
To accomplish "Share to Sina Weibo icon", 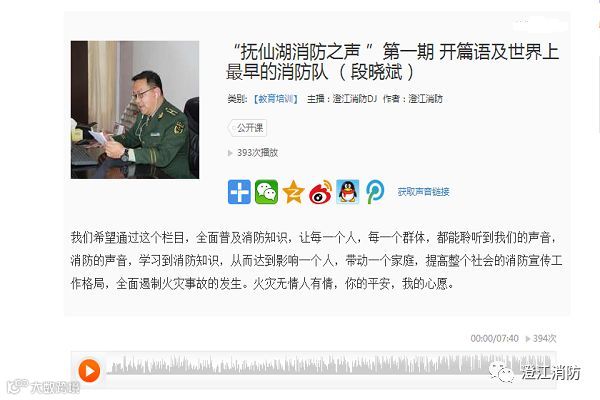I will pos(321,192).
